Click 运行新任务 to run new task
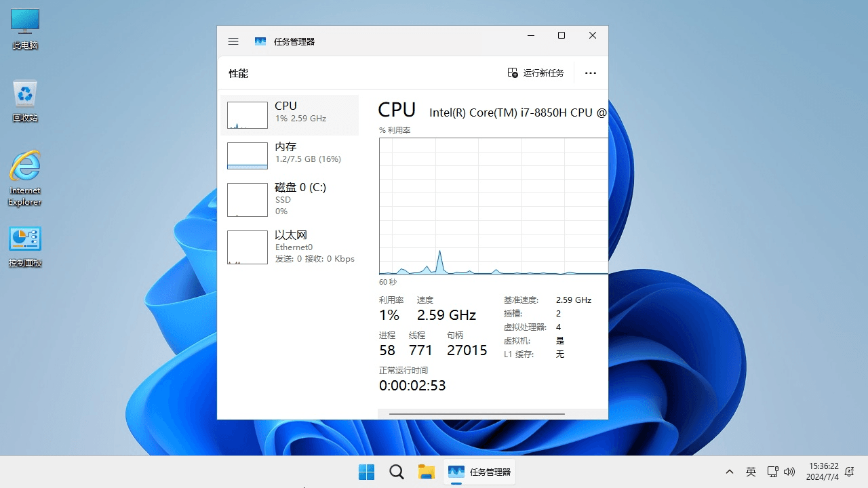The height and width of the screenshot is (488, 868). [x=536, y=73]
